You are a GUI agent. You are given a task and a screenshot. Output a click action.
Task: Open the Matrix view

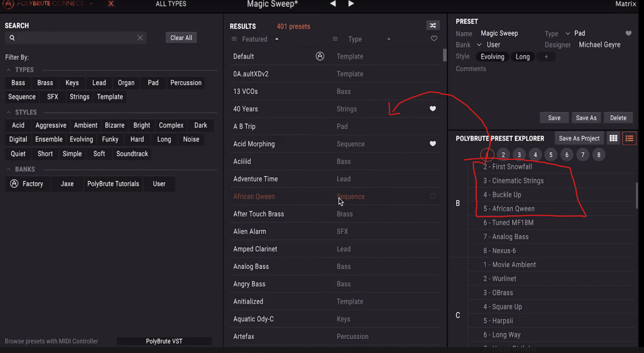tap(625, 4)
